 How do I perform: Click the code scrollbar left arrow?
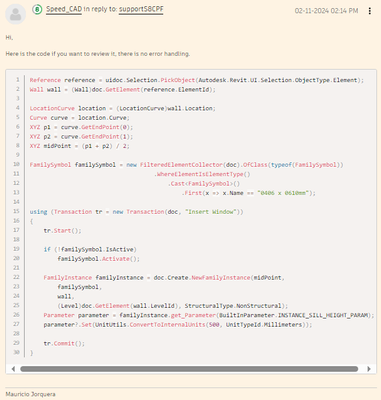point(13,369)
